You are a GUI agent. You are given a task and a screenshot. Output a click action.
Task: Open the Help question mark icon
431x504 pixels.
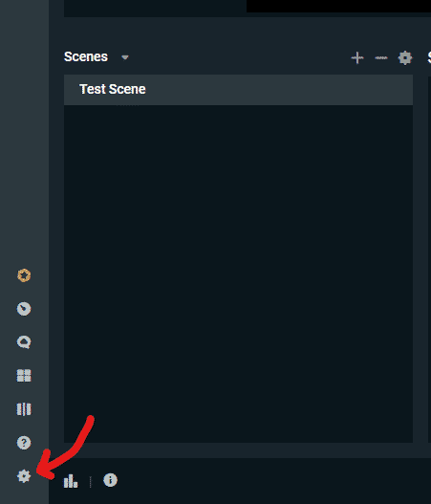point(24,443)
